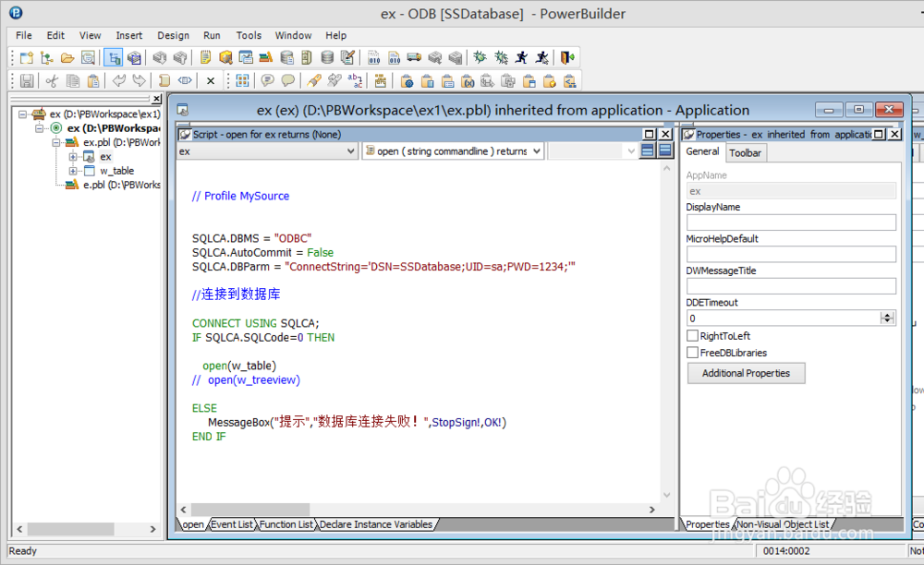This screenshot has height=565, width=924.
Task: Open the Database painter cylinder icon
Action: (327, 57)
